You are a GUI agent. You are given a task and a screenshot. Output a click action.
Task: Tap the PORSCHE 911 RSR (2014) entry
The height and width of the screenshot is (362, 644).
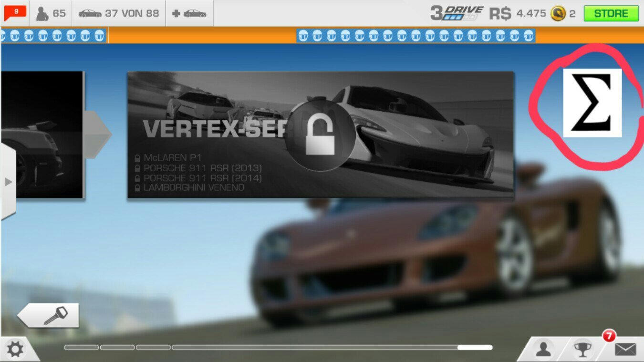198,178
